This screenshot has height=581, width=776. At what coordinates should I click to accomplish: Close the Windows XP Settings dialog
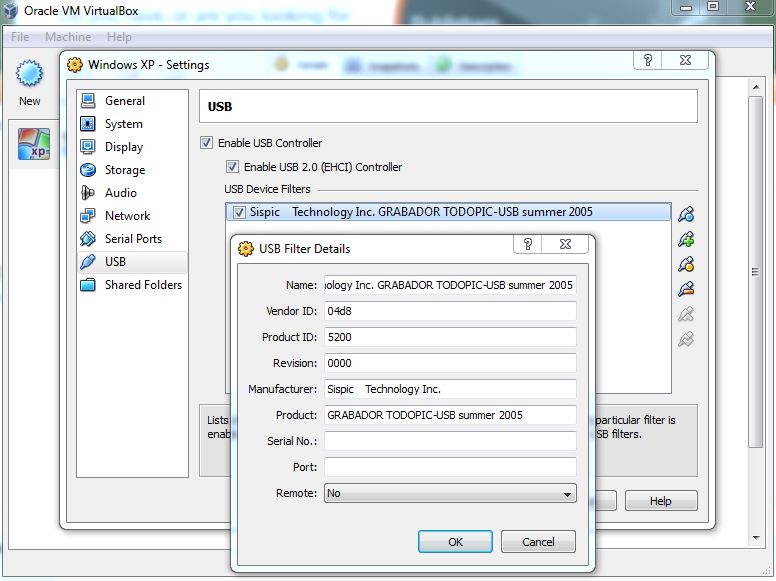685,60
